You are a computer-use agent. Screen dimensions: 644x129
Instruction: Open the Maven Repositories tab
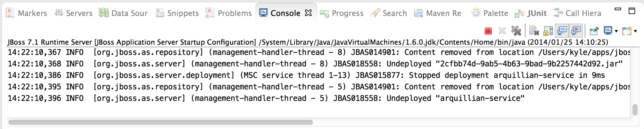pyautogui.click(x=438, y=13)
